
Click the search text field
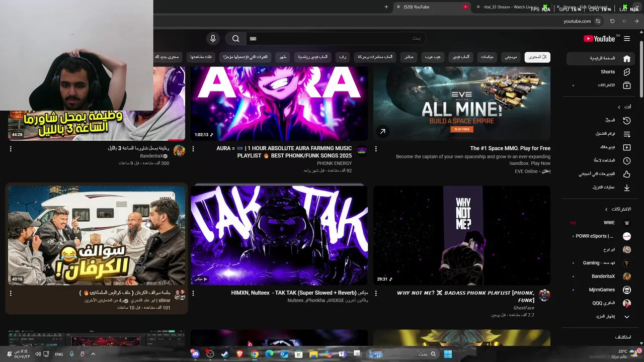pyautogui.click(x=336, y=39)
